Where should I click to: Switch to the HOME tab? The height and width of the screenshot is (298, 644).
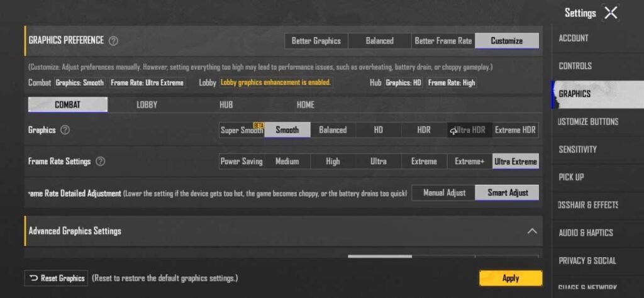[306, 104]
